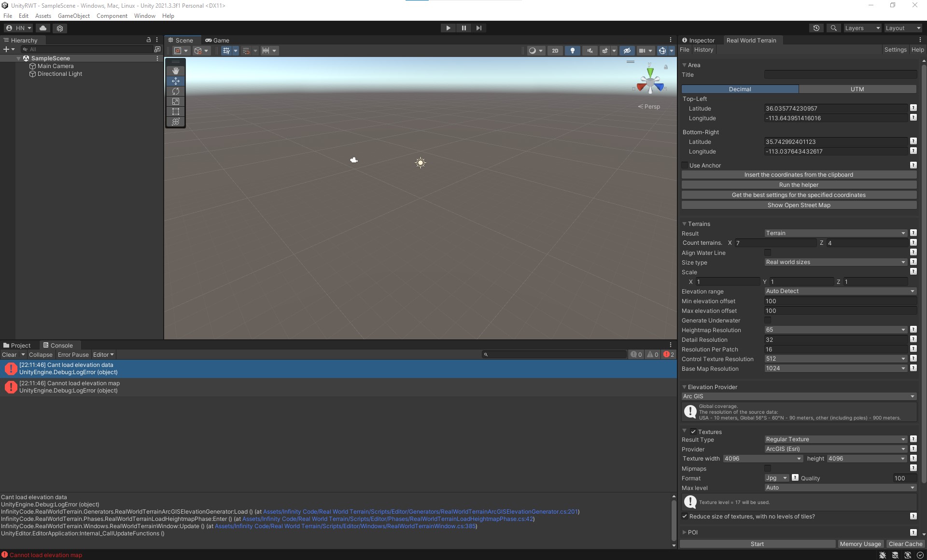Toggle the Mipmaps checkbox
The height and width of the screenshot is (560, 927).
click(768, 468)
